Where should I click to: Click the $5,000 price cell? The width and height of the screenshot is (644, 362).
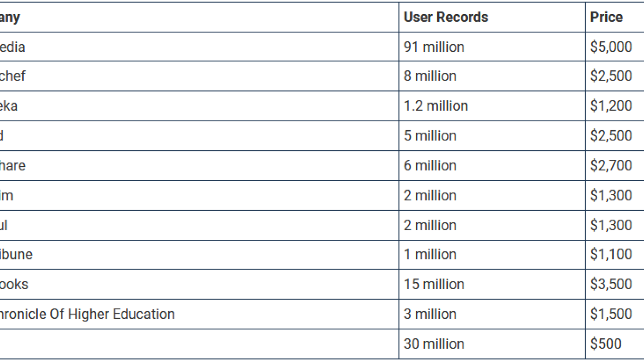click(x=611, y=47)
